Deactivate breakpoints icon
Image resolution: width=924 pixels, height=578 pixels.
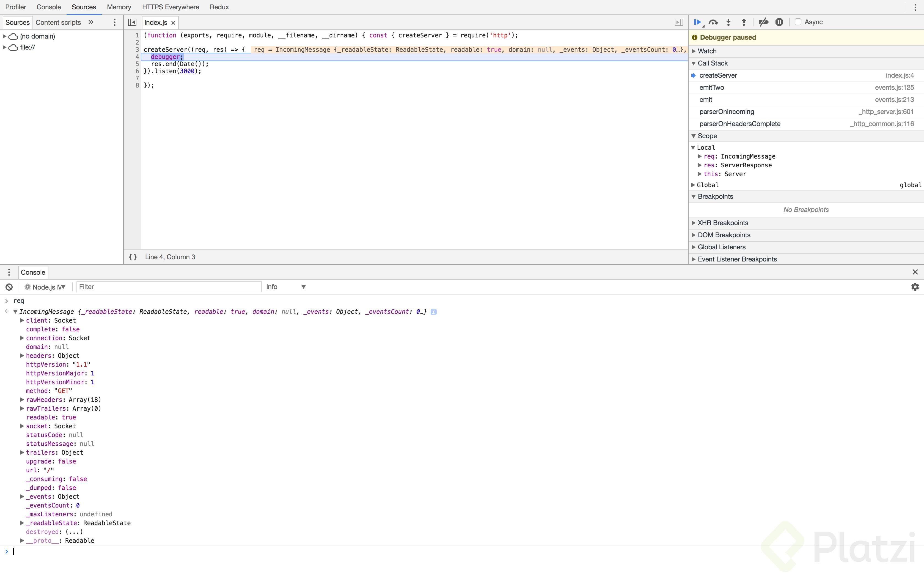[763, 22]
